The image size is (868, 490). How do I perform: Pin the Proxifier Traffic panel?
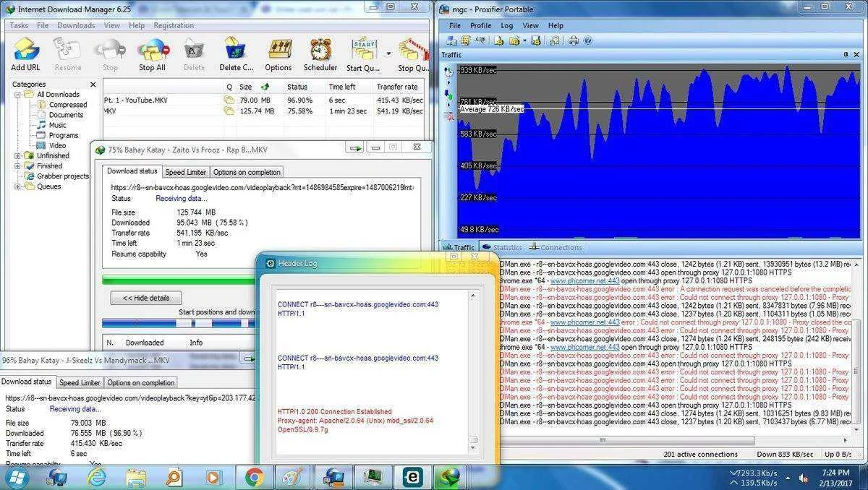[846, 55]
